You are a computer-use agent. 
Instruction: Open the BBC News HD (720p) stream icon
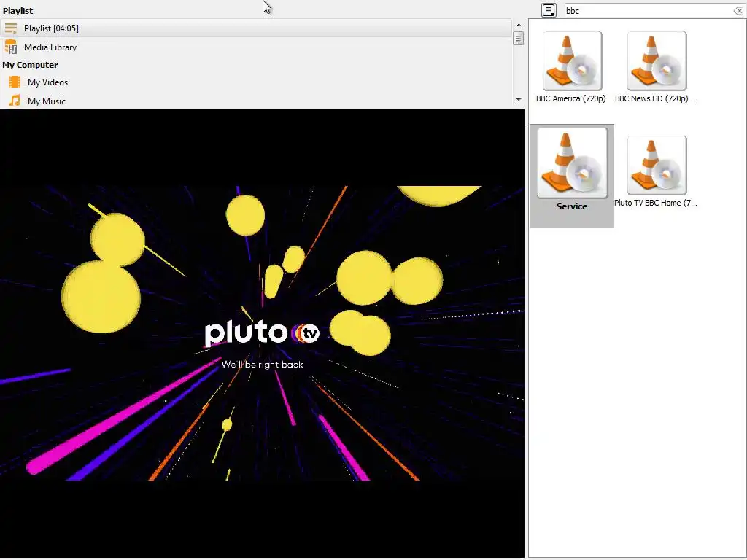(x=657, y=61)
